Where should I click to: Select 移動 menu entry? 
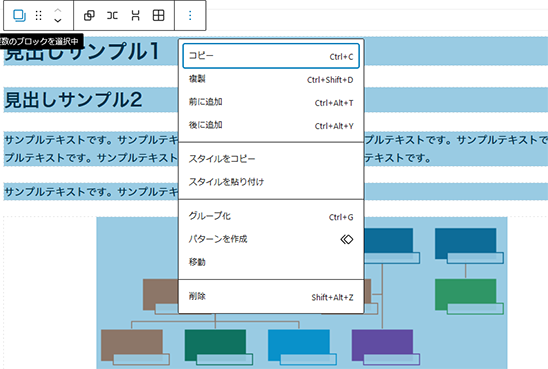[271, 262]
